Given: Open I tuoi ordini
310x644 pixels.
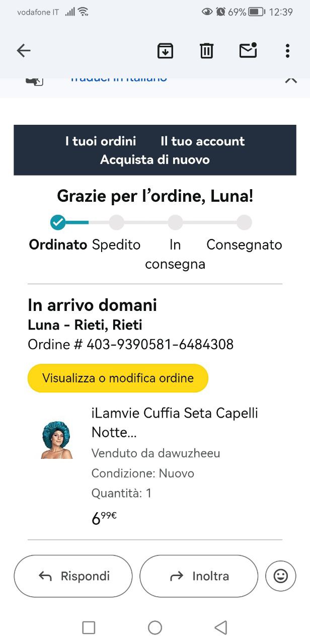Looking at the screenshot, I should 101,141.
